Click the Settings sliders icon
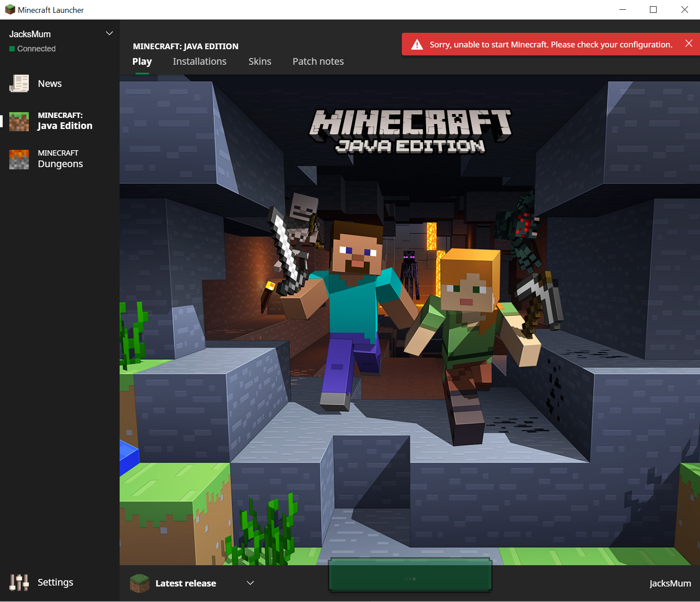This screenshot has width=700, height=602. (19, 582)
